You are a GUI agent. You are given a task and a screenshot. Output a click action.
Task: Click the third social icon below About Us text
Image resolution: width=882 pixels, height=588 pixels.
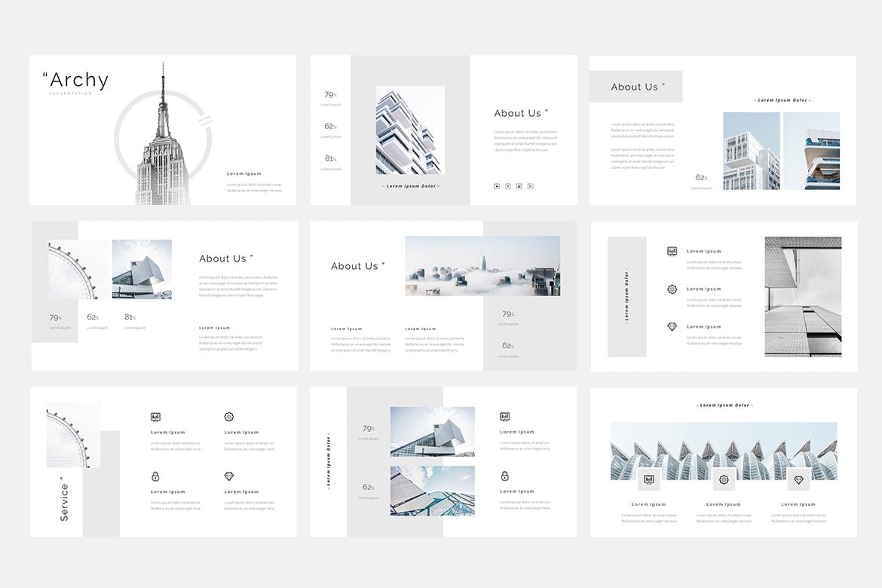519,186
